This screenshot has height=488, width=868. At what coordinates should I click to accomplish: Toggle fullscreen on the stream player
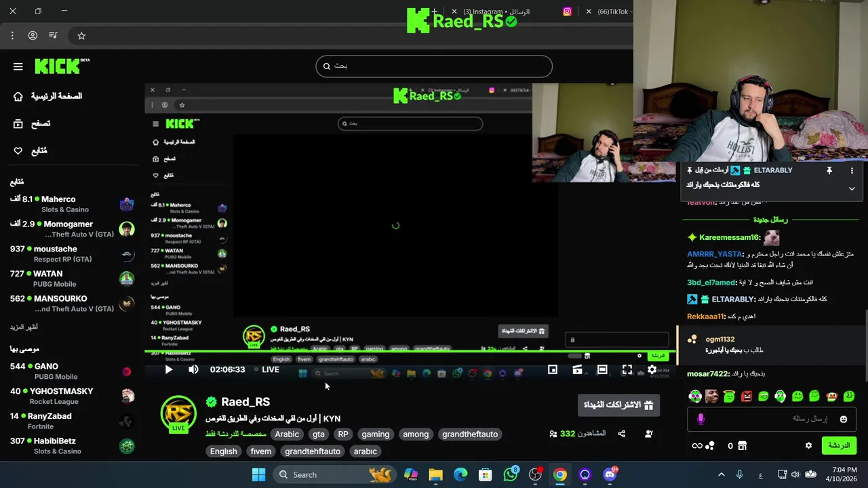click(627, 369)
